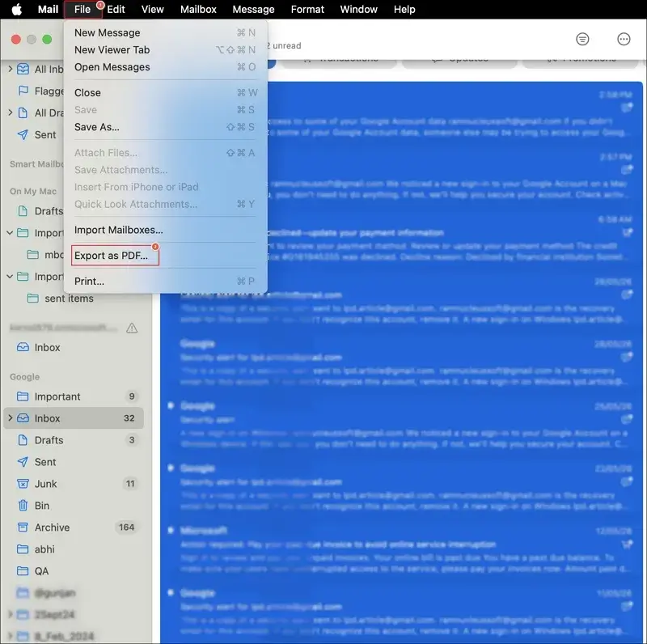Image resolution: width=647 pixels, height=644 pixels.
Task: Click the filter messages icon
Action: [x=582, y=39]
